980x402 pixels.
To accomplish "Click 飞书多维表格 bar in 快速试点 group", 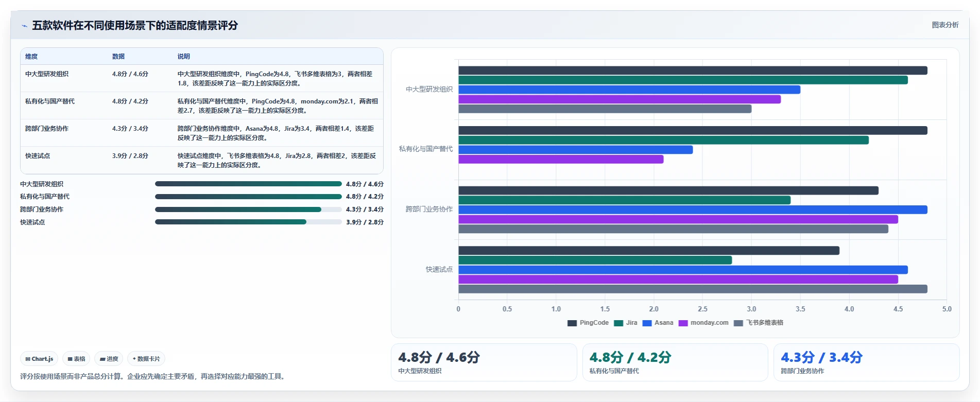I will point(693,289).
